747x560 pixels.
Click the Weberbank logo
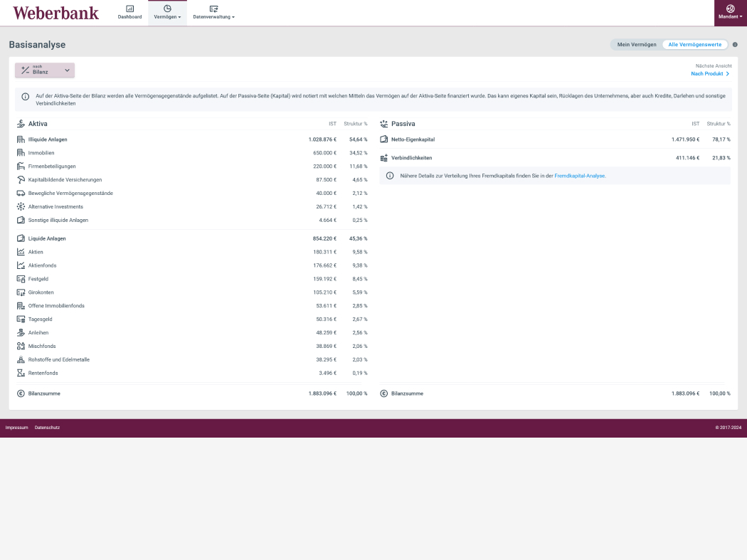[x=55, y=13]
